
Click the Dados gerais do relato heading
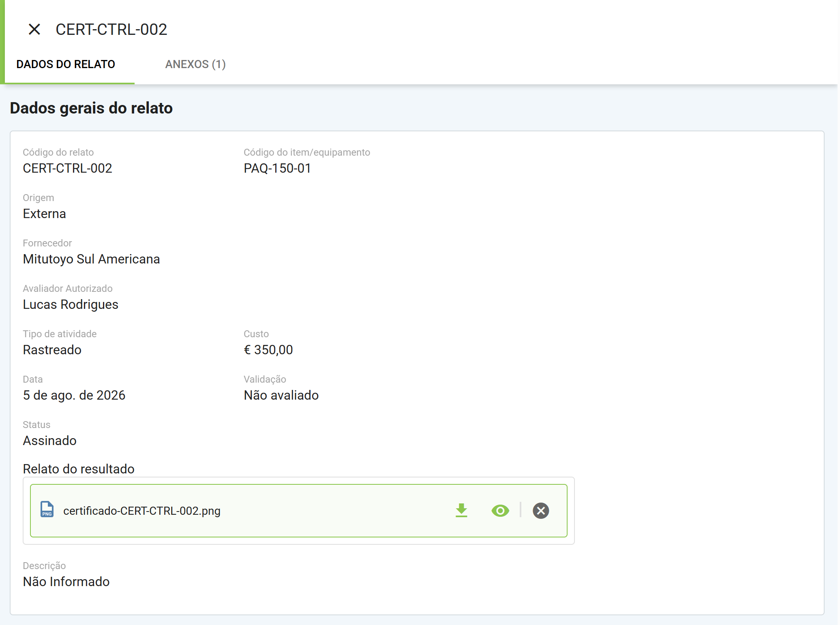(91, 108)
